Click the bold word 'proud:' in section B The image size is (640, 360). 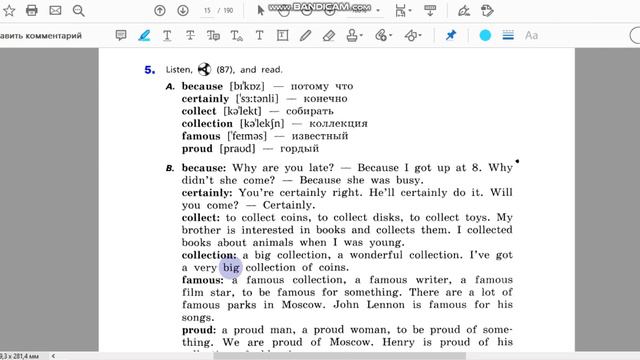[x=199, y=330]
